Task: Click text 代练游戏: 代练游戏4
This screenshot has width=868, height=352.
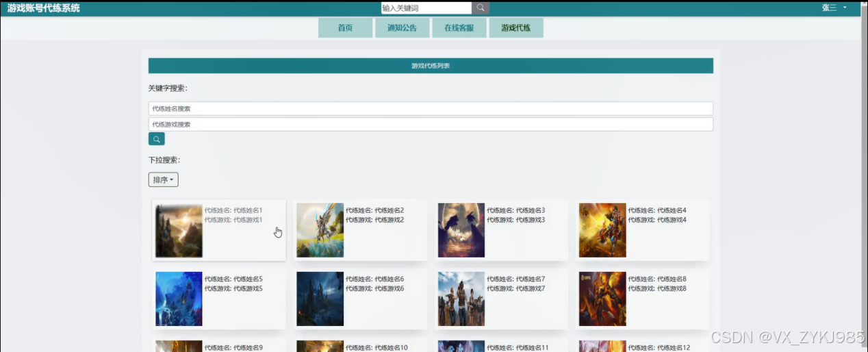Action: tap(657, 220)
